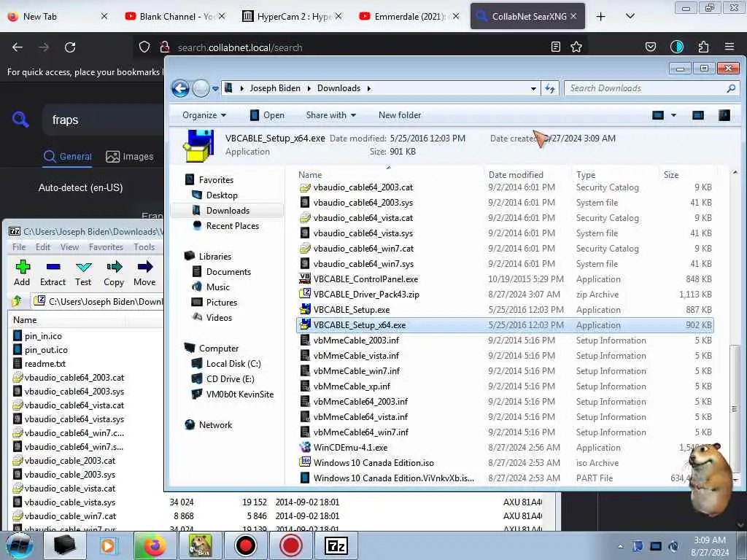
Task: Open new Firefox tab plus button
Action: (x=601, y=16)
